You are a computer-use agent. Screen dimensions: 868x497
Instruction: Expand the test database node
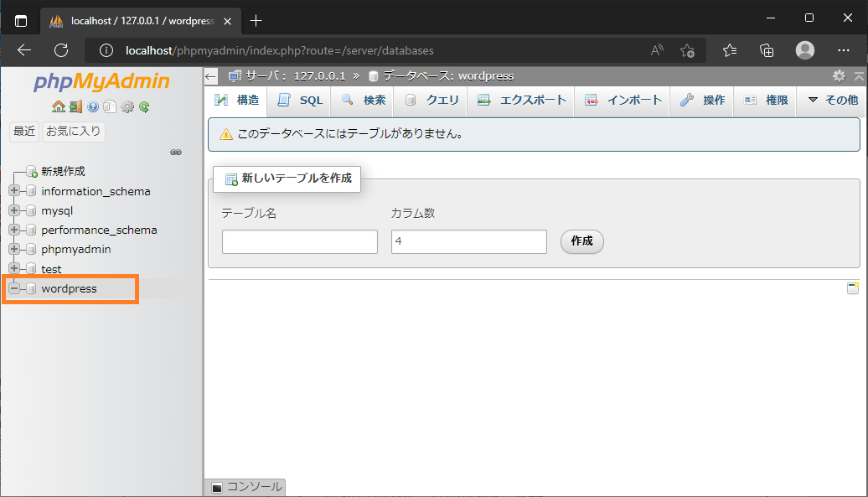(14, 268)
